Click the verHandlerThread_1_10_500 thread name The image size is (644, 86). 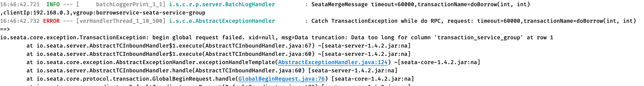pos(121,21)
